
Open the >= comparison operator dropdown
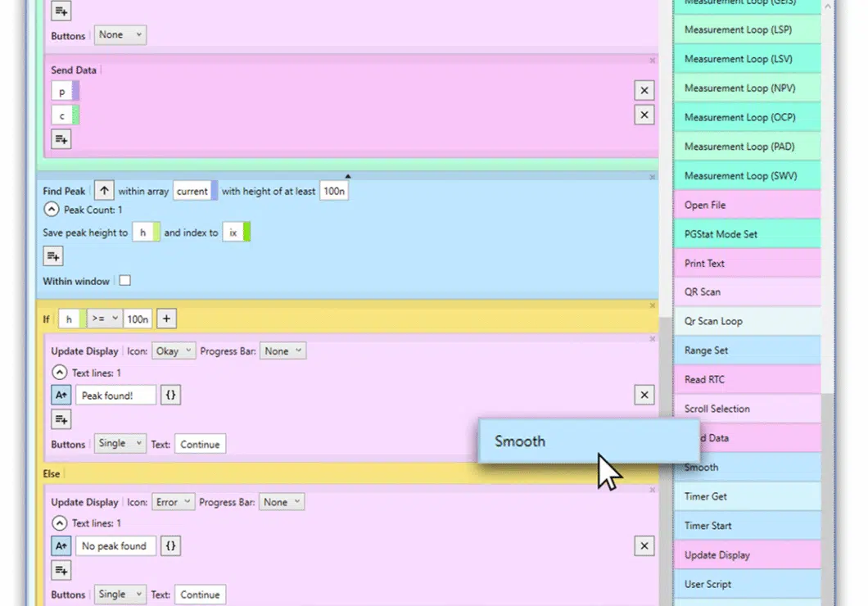104,319
